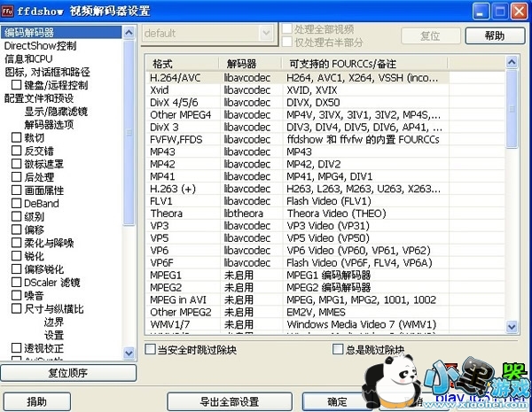Toggle the 级别 checkbox
532x412 pixels.
coord(17,216)
